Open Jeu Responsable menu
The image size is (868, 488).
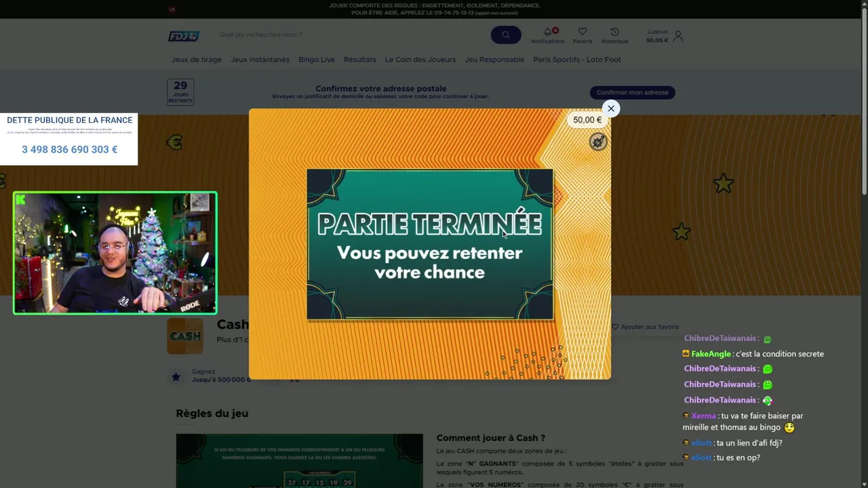point(494,60)
